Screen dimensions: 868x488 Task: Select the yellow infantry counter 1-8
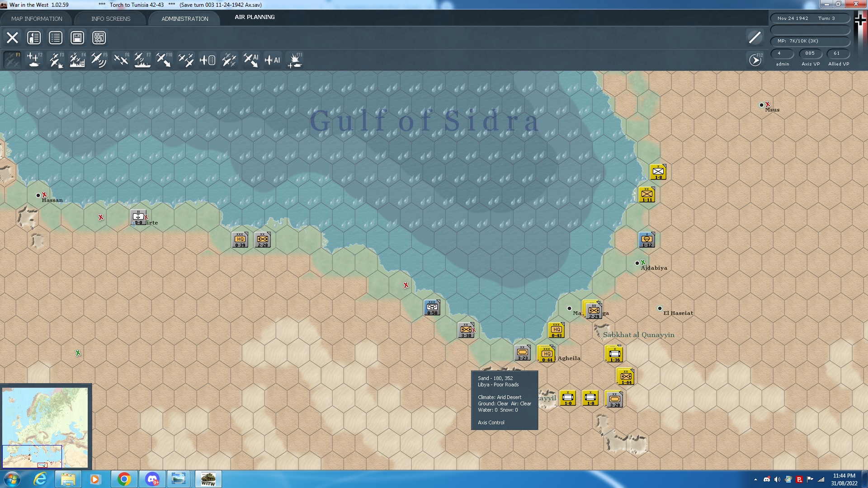(x=658, y=172)
